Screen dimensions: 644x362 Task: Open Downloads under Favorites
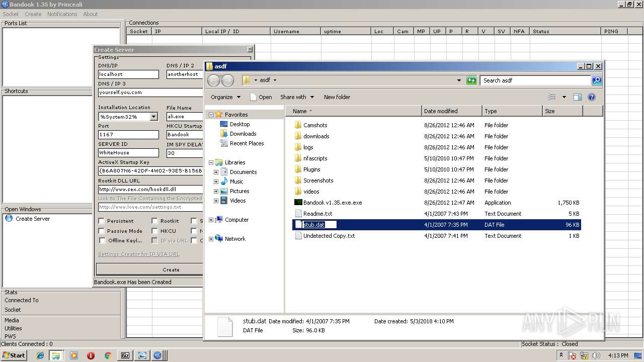pos(243,134)
